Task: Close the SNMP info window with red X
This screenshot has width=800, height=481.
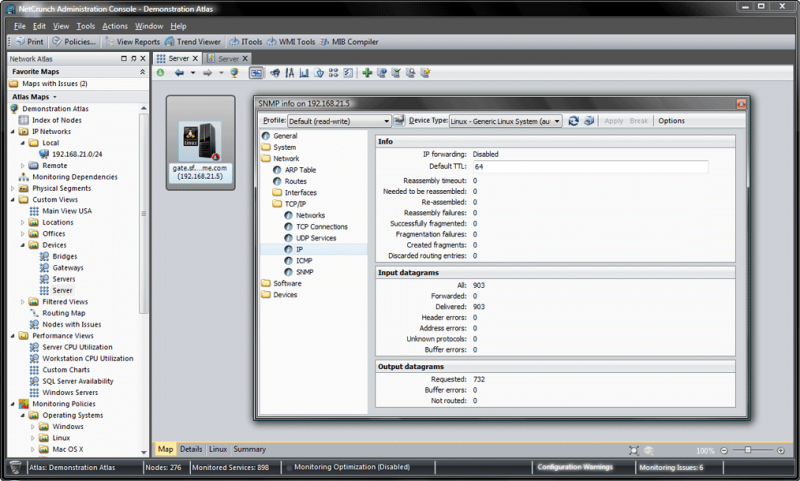Action: pyautogui.click(x=741, y=104)
